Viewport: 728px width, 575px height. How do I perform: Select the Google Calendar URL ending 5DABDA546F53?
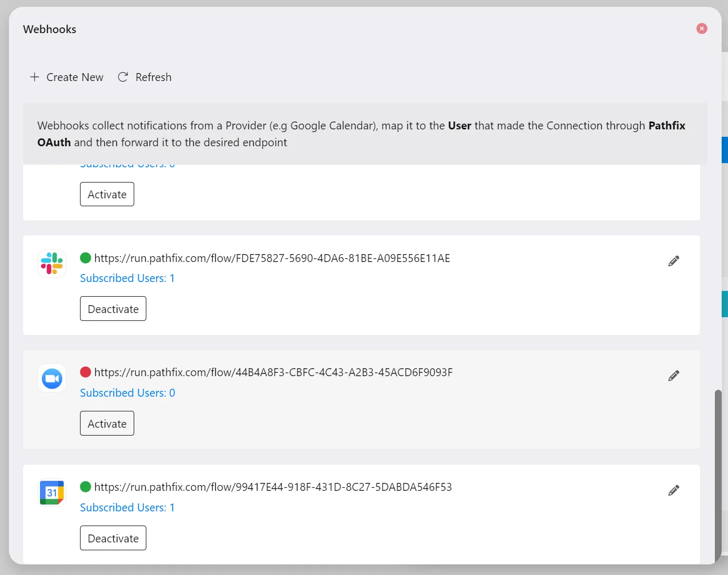pyautogui.click(x=273, y=487)
